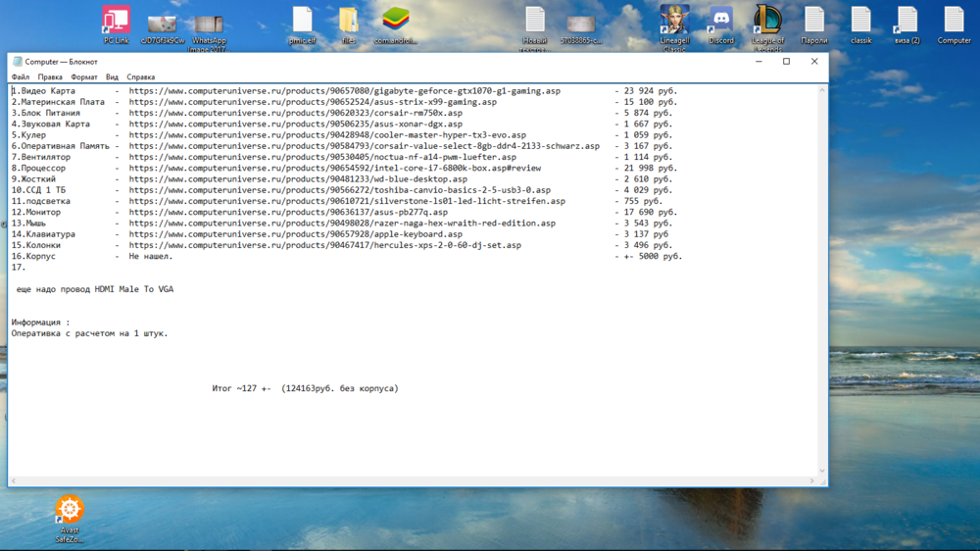Select the WhatsApp Image desktop thumbnail

pos(209,25)
